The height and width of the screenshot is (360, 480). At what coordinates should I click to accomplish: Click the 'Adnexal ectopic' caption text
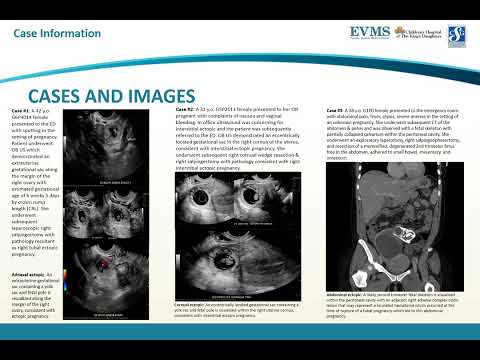point(35,295)
